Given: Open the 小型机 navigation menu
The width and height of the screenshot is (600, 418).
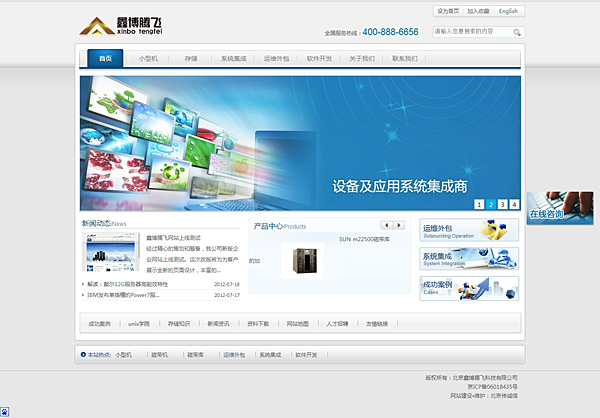Looking at the screenshot, I should pyautogui.click(x=148, y=59).
